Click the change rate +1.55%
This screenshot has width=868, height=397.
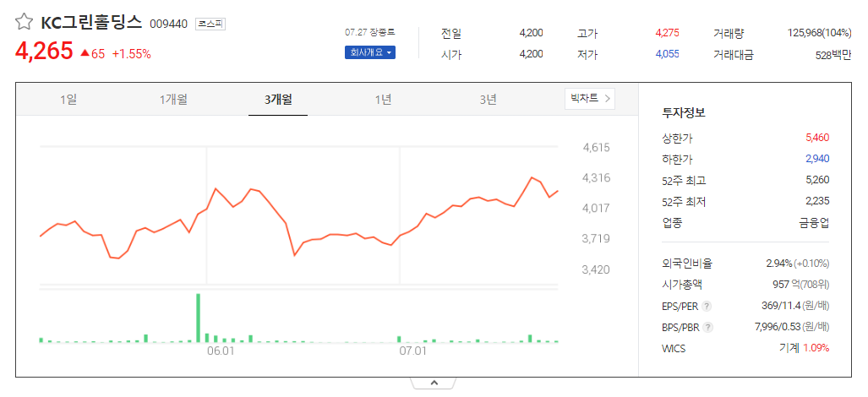131,54
